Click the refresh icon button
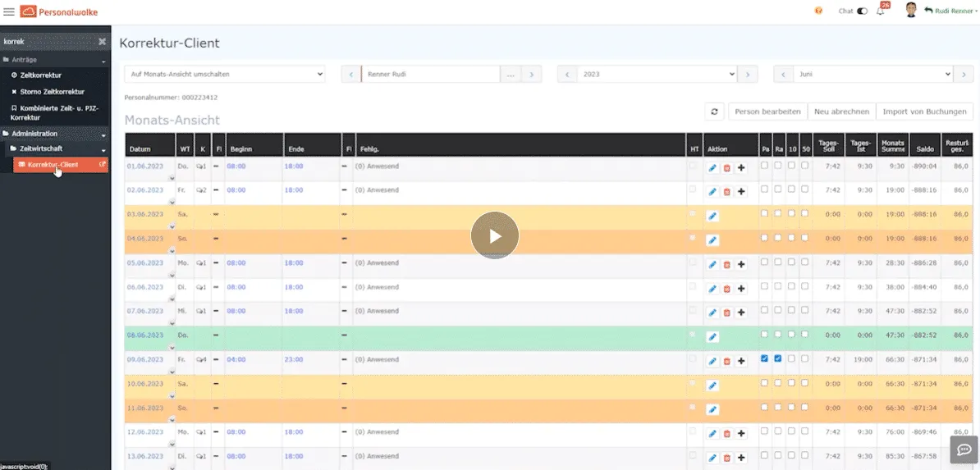Screen dimensions: 980x470 pos(715,112)
